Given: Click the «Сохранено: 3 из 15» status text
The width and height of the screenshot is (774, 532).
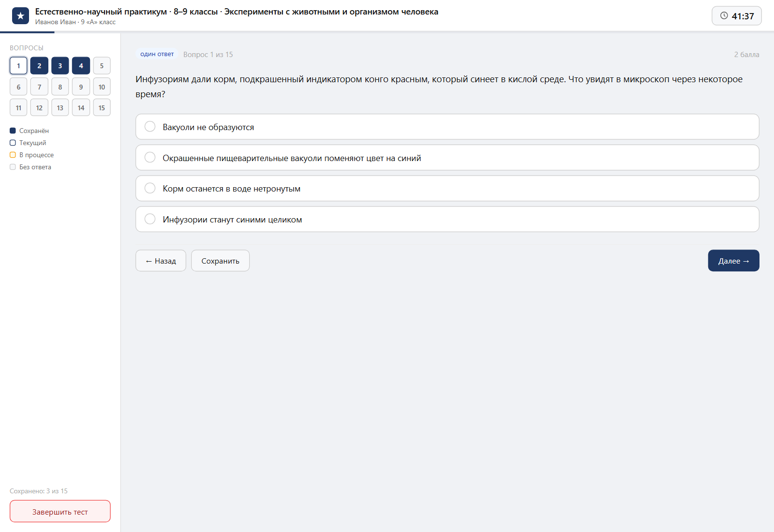Looking at the screenshot, I should pos(39,491).
